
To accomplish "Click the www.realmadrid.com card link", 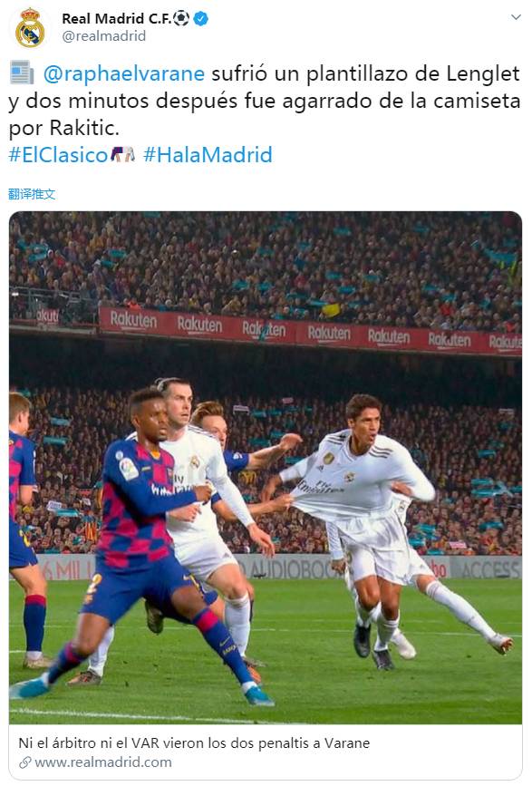I will (102, 762).
